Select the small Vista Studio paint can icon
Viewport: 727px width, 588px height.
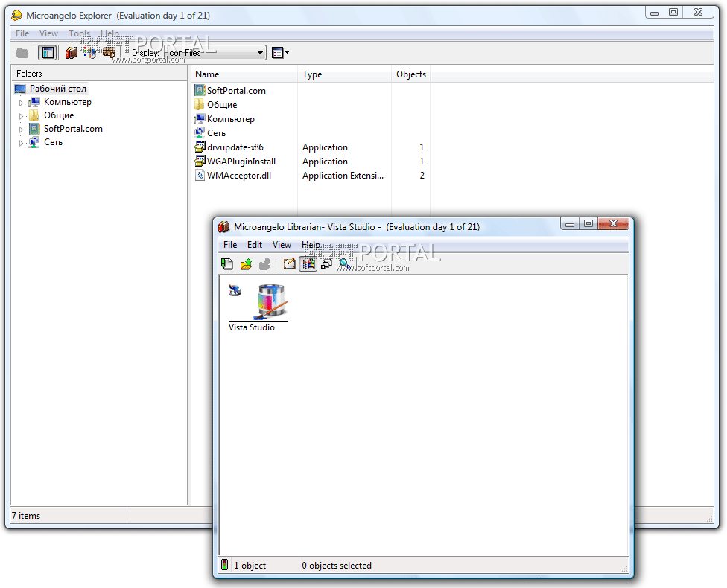click(235, 290)
